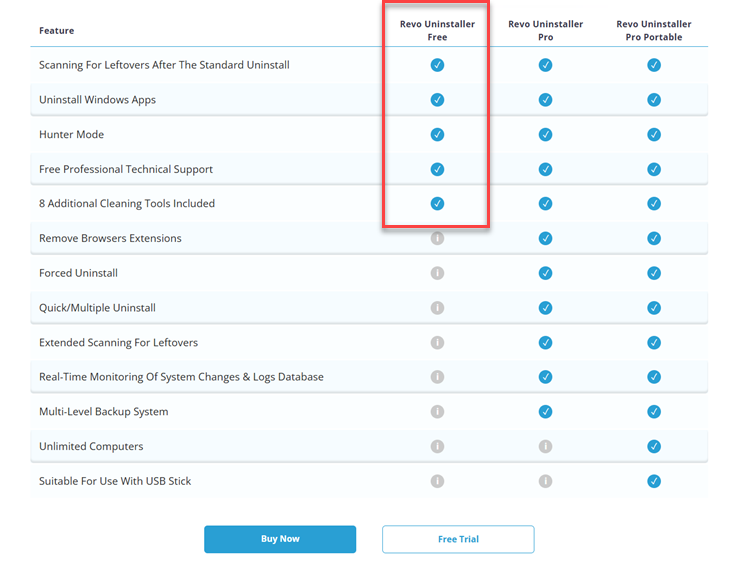Screen dimensions: 750x569
Task: Click Pro column checkmark for Extended Scanning For Leftovers
Action: (x=545, y=342)
